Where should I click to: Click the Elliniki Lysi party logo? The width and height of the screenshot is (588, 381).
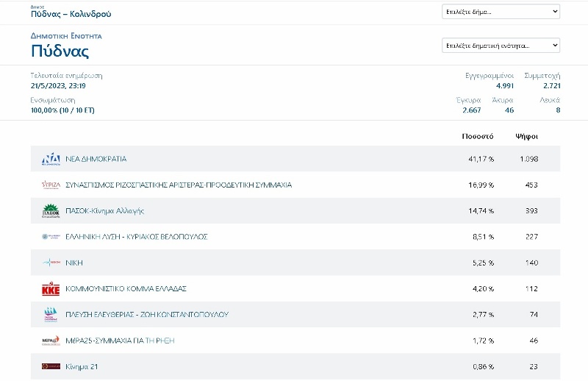(x=51, y=237)
